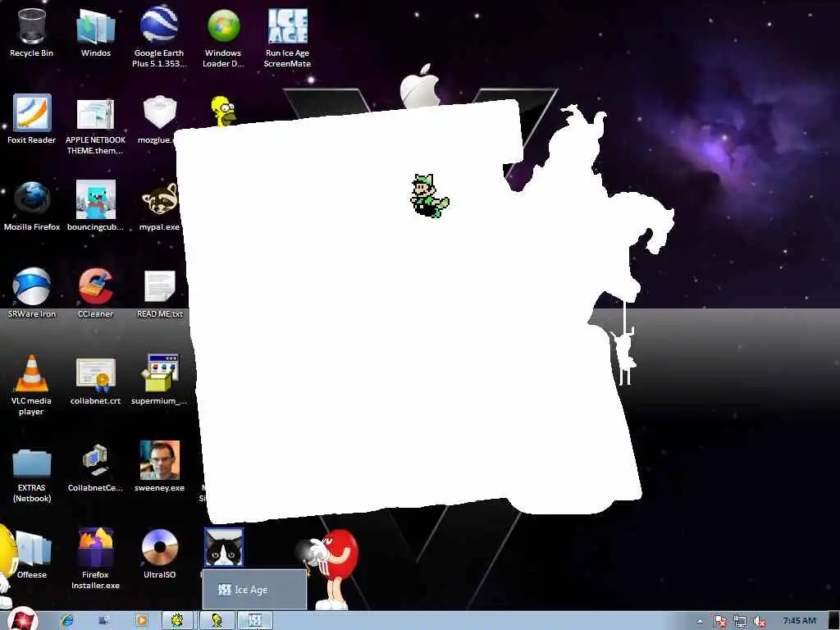Viewport: 840px width, 630px height.
Task: Switch to Homer Simpson taskbar button
Action: click(x=217, y=620)
